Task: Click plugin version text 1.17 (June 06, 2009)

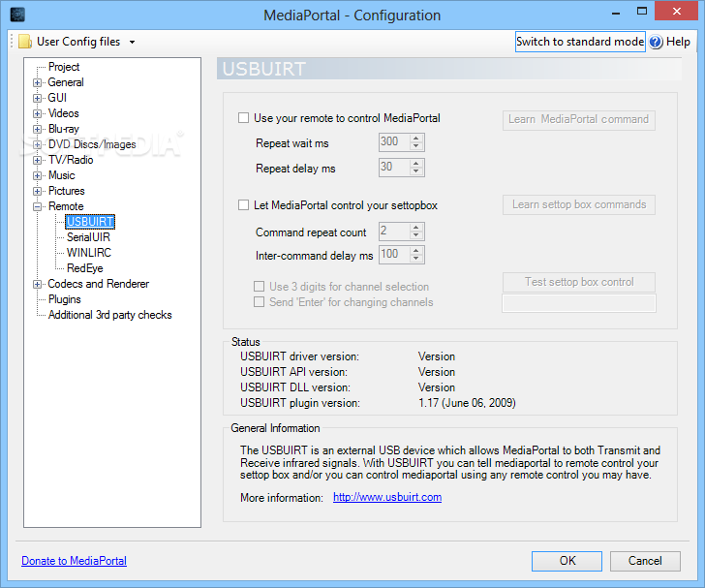Action: [x=467, y=403]
